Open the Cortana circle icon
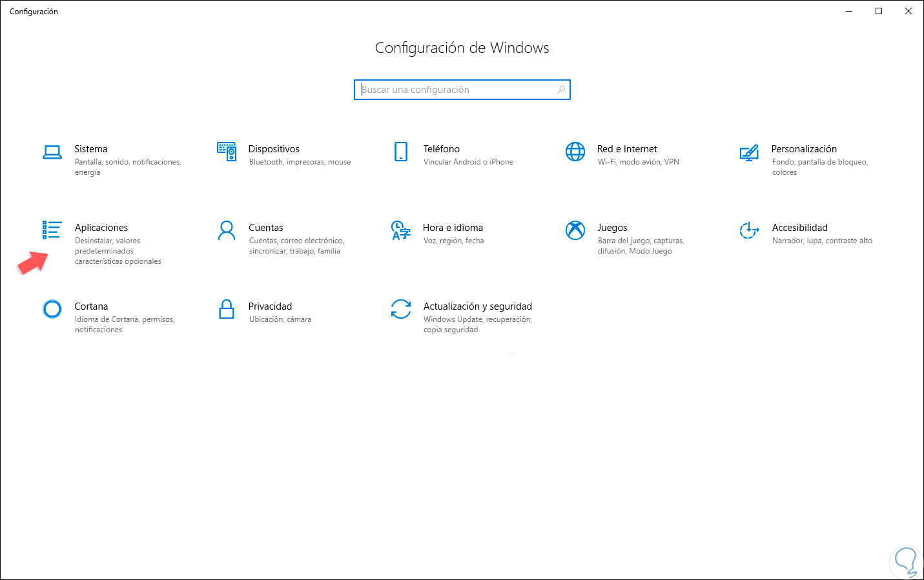Viewport: 924px width, 580px height. coord(52,309)
